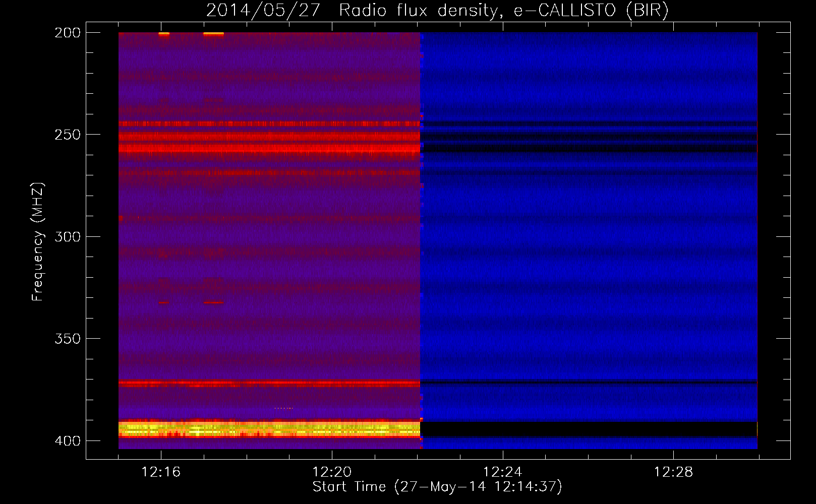Click the 300 frequency tick label

coord(68,236)
